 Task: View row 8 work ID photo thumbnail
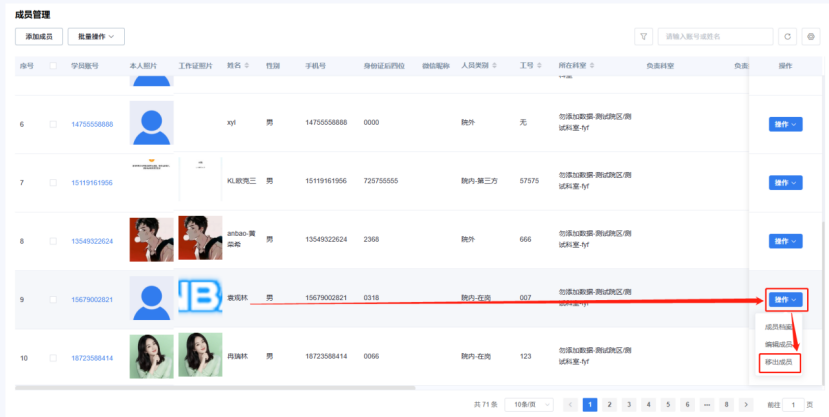coord(200,238)
